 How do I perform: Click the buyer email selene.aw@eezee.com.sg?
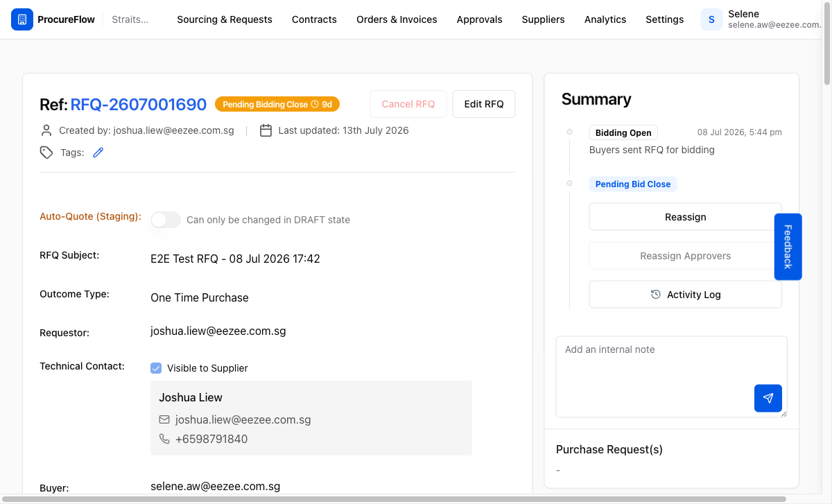[215, 486]
